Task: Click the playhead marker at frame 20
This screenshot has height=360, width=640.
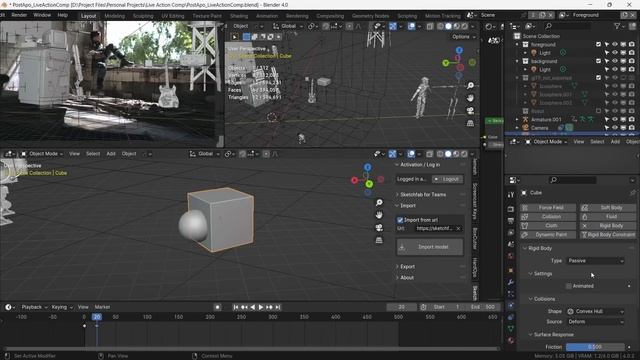Action: coord(97,317)
